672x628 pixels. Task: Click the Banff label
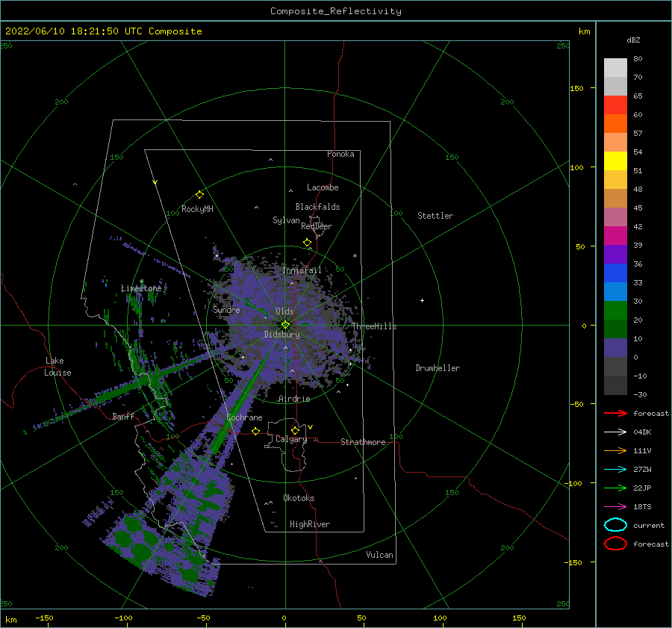coord(123,416)
